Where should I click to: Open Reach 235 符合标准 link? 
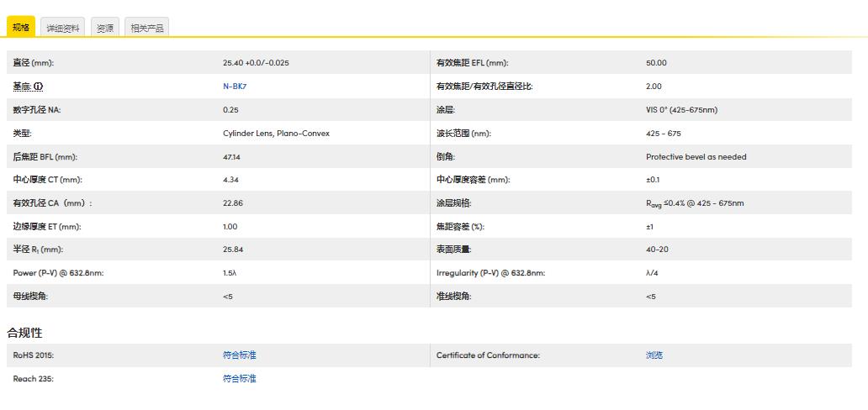point(239,378)
